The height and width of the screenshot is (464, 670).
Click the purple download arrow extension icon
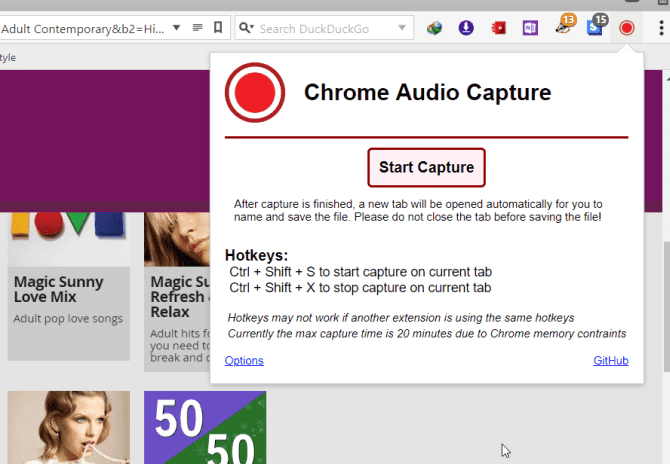pos(466,28)
